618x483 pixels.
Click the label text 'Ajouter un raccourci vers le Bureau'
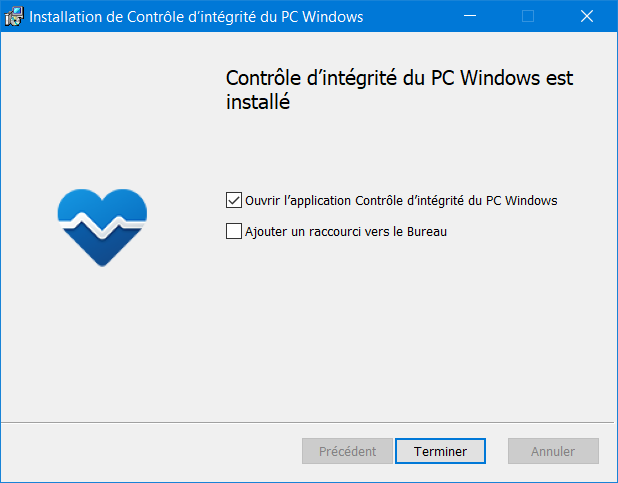point(346,231)
